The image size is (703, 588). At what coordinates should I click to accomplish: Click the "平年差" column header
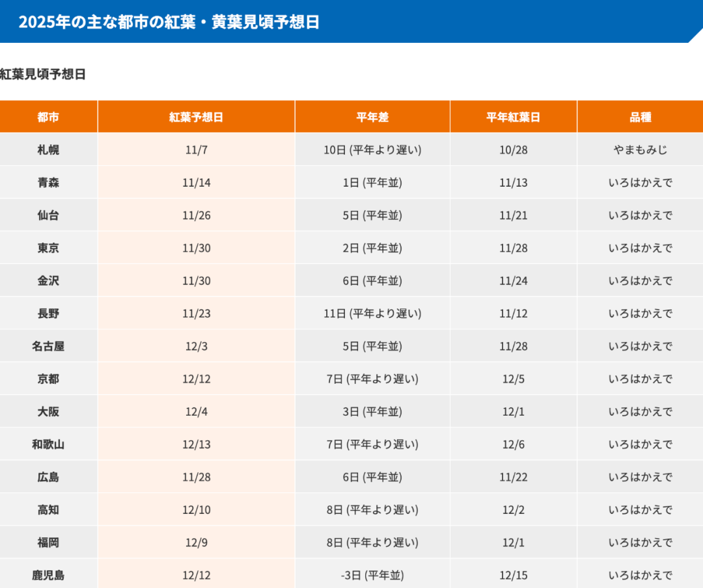[372, 117]
